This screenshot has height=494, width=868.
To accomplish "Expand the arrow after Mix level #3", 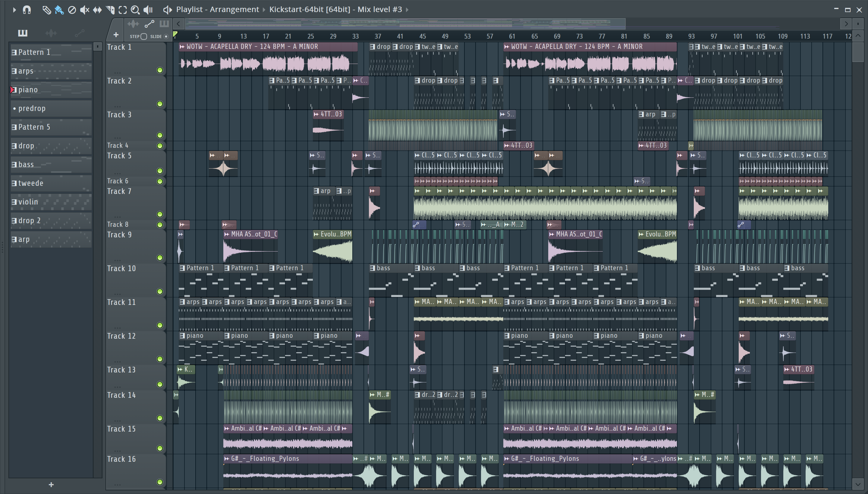I will click(x=407, y=10).
